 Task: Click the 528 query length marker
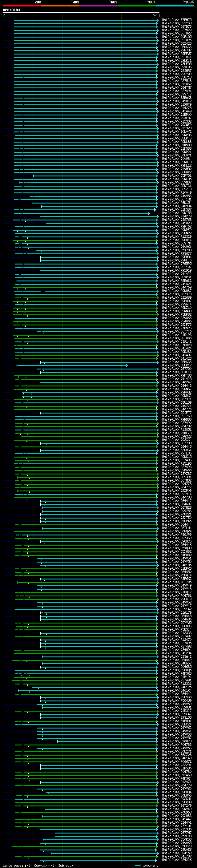(x=155, y=15)
